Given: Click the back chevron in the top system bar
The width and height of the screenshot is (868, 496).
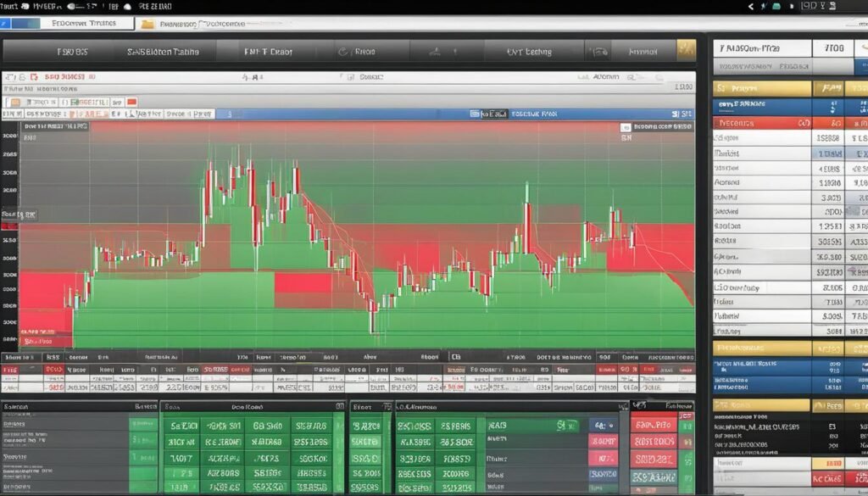Looking at the screenshot, I should pyautogui.click(x=751, y=6).
